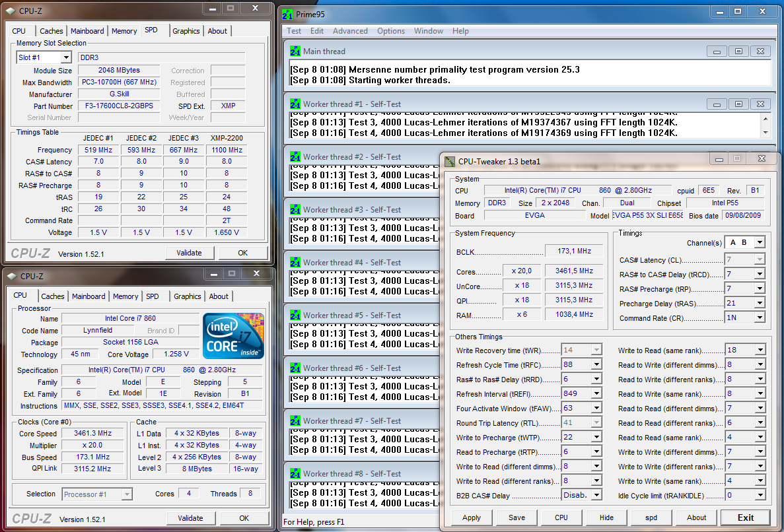The height and width of the screenshot is (532, 784).
Task: Open Idle Cycle limit (tRANKIDLE) dropdown
Action: 760,496
